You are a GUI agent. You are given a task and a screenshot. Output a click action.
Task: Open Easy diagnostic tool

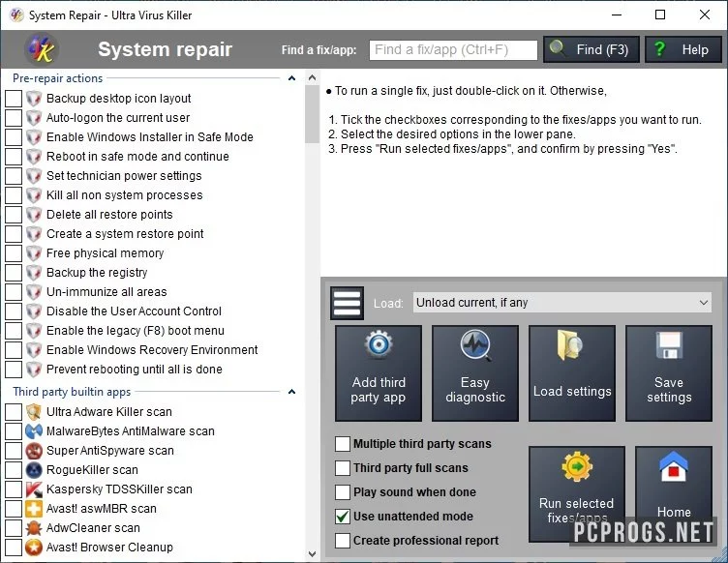(x=475, y=373)
